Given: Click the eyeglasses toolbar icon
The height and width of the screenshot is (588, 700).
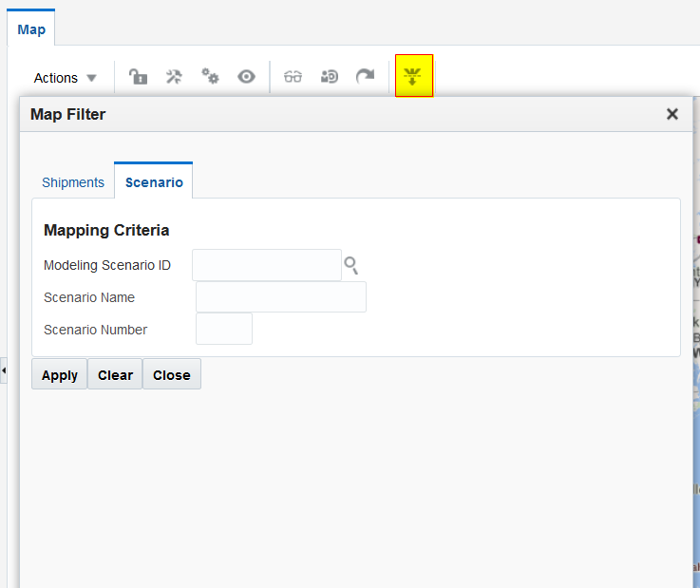Looking at the screenshot, I should (293, 77).
